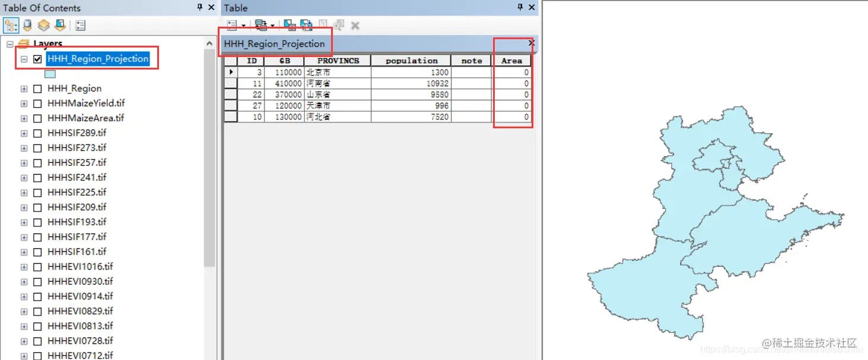868x360 pixels.
Task: Check HHHSIF289.tif layer box
Action: pyautogui.click(x=37, y=133)
